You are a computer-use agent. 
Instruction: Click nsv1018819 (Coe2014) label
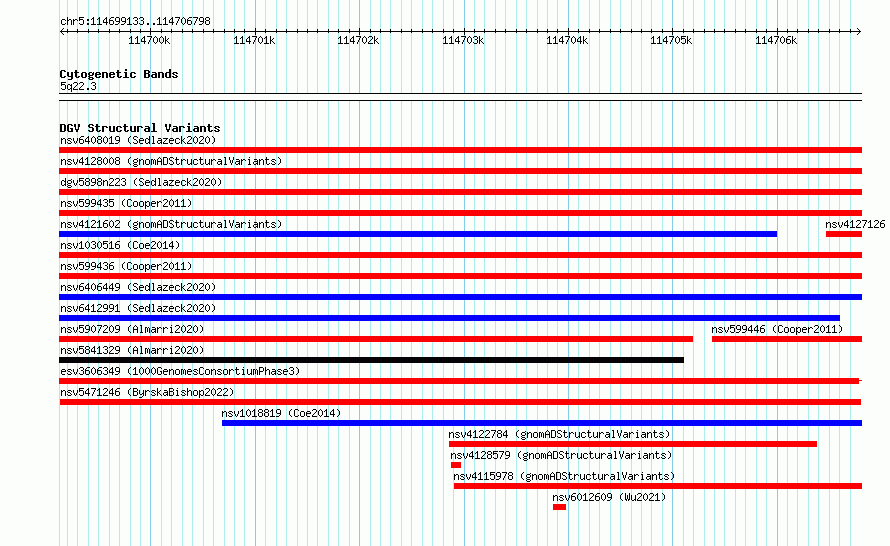pos(281,413)
